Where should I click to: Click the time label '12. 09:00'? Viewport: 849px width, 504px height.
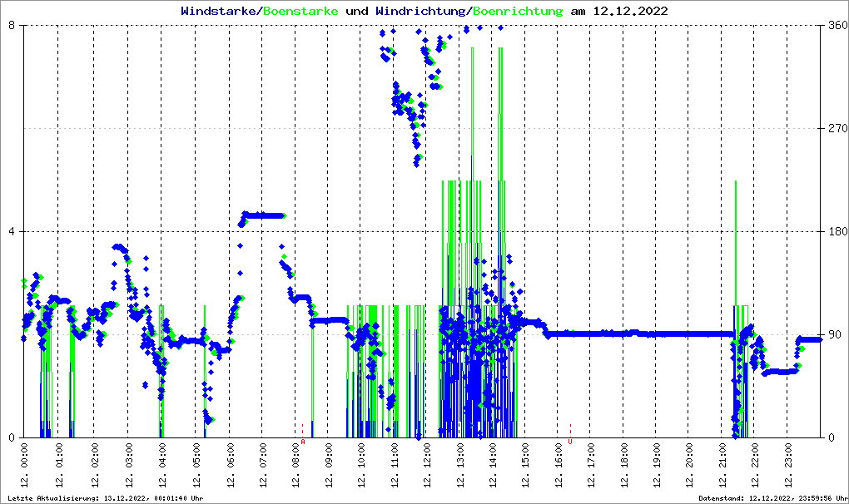point(329,465)
